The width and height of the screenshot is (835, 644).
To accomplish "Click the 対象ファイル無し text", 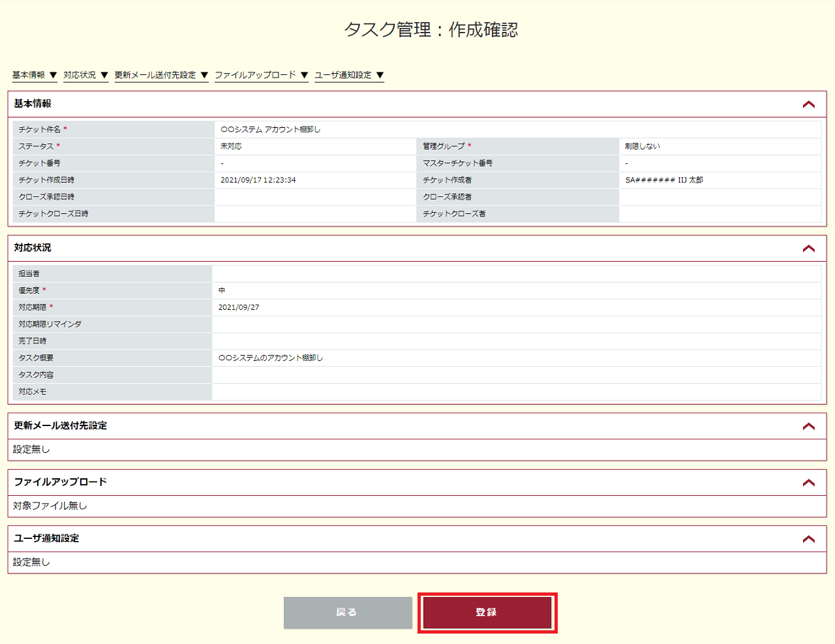I will click(x=50, y=506).
